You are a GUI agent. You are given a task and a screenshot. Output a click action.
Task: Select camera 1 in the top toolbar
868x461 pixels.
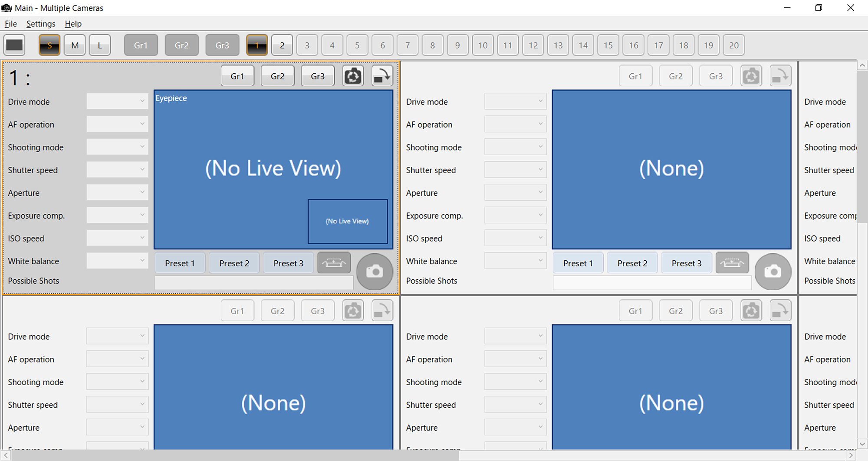pyautogui.click(x=257, y=45)
